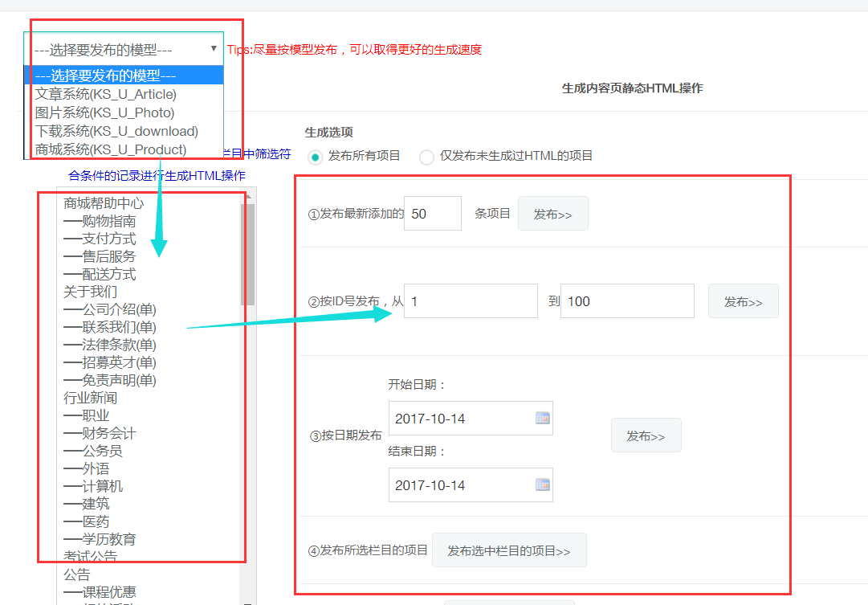Open the end date calendar picker icon
868x605 pixels.
click(x=543, y=484)
